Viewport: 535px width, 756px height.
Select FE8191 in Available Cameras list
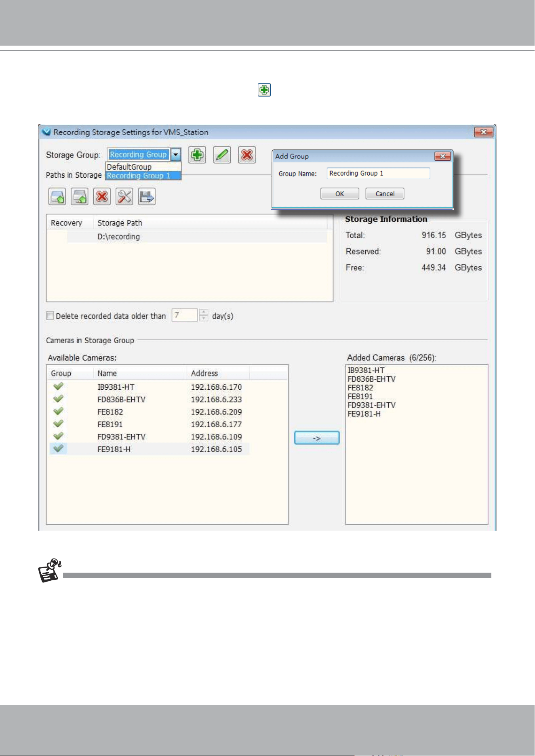pos(110,424)
